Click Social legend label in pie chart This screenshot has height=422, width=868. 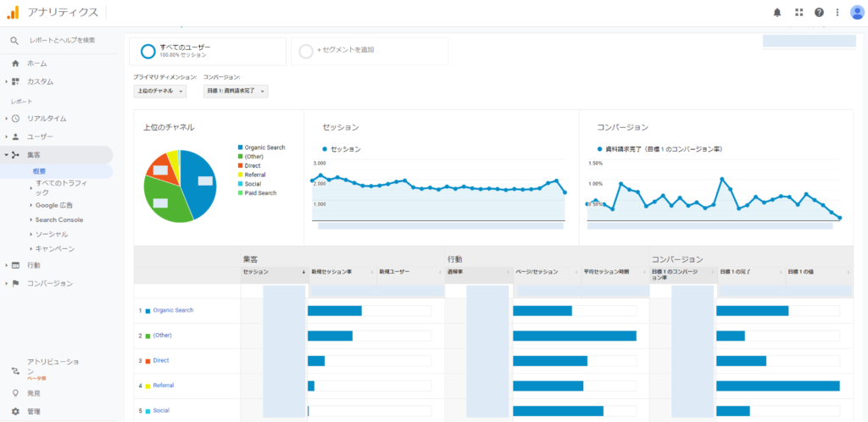[252, 184]
